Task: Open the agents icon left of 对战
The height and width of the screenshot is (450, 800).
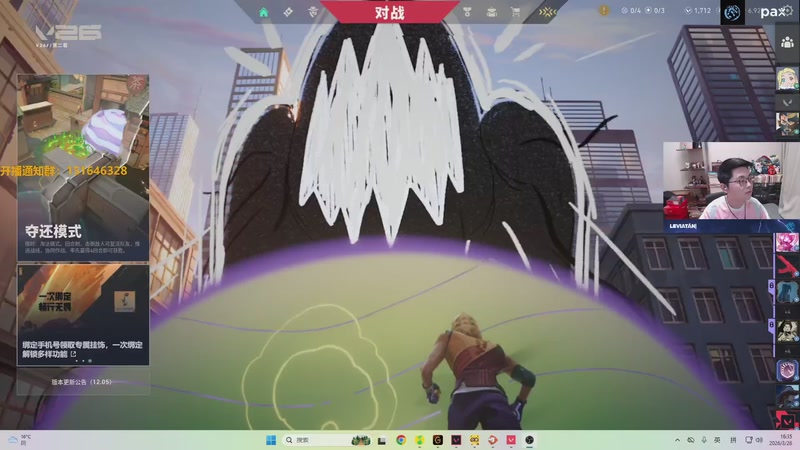Action: pyautogui.click(x=313, y=12)
